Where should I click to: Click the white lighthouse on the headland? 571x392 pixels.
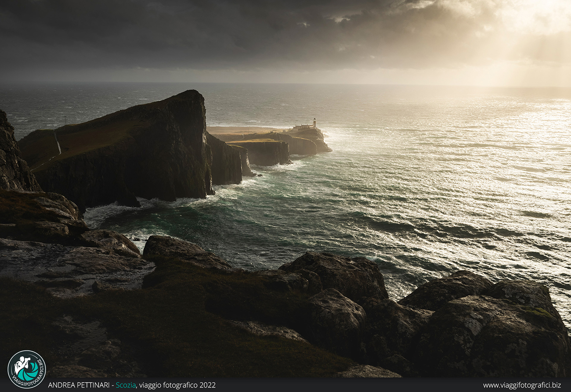[314, 123]
